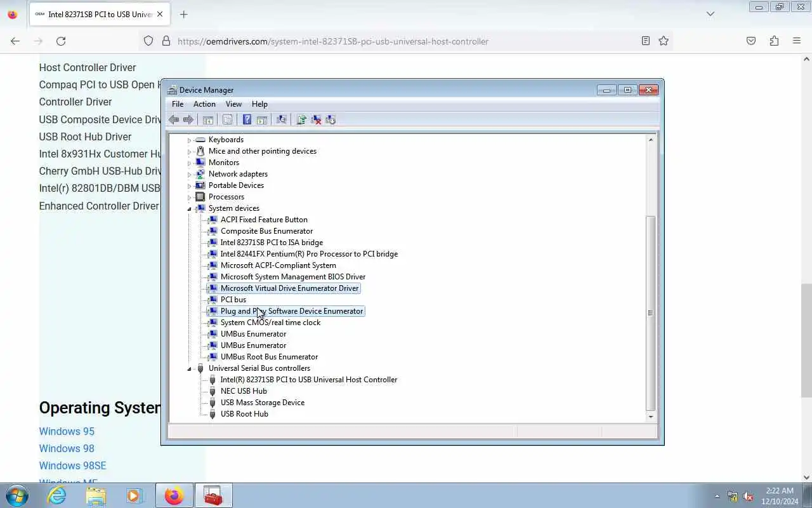Click the Save to Pocket icon

(x=751, y=41)
